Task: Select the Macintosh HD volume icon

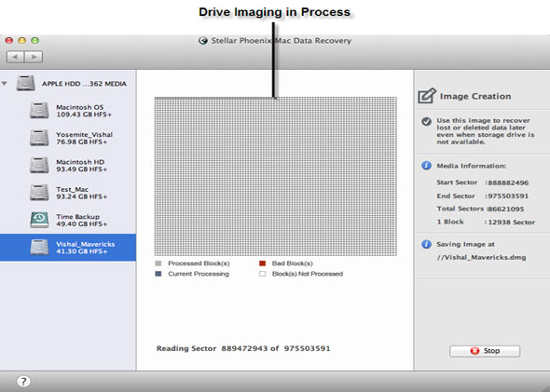Action: [x=39, y=165]
